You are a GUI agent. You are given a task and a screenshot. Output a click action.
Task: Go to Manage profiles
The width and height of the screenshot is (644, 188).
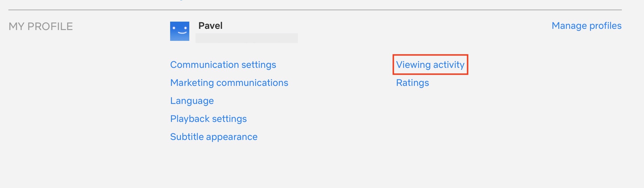tap(586, 26)
